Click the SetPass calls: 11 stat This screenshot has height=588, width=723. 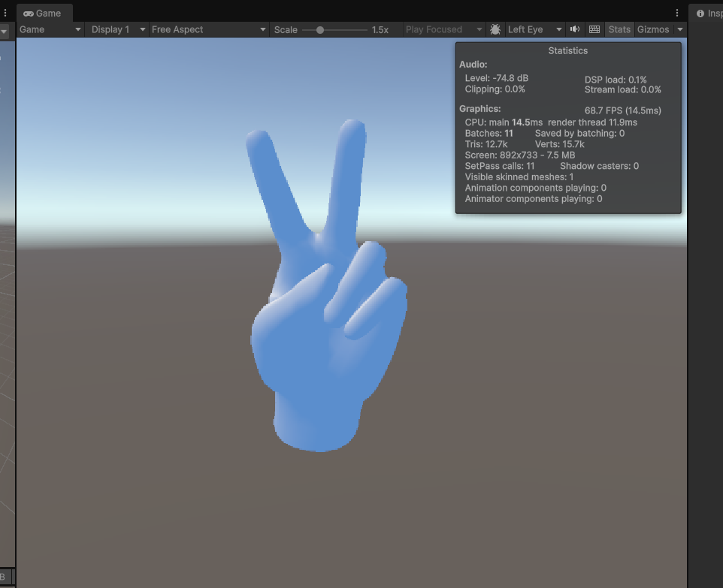(x=499, y=166)
